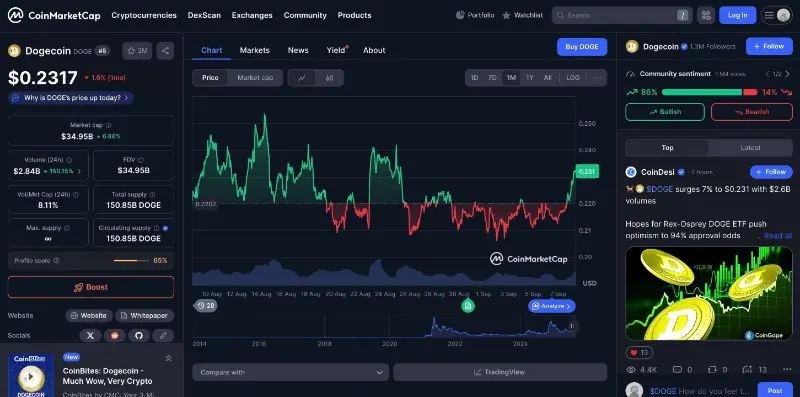Open comments on CoinDesi post
800x397 pixels.
(682, 369)
